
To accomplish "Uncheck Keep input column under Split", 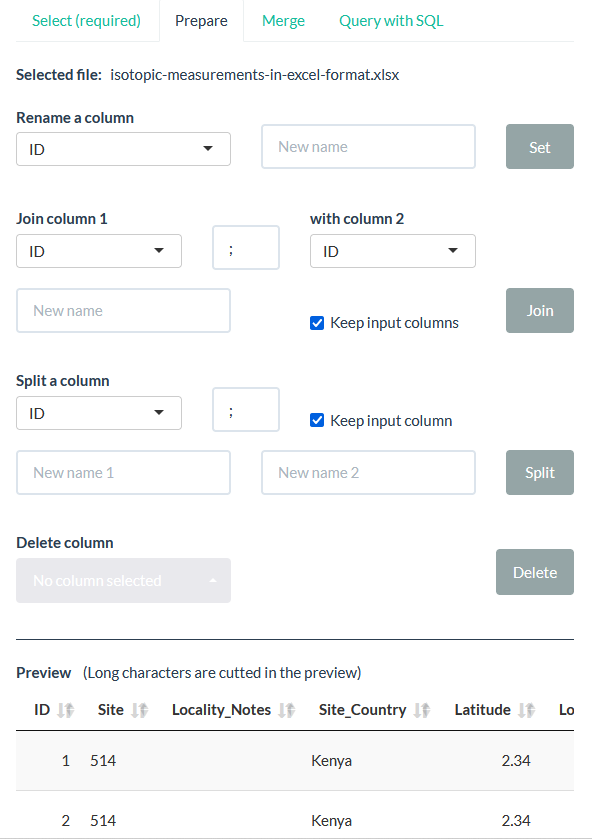I will (x=317, y=420).
